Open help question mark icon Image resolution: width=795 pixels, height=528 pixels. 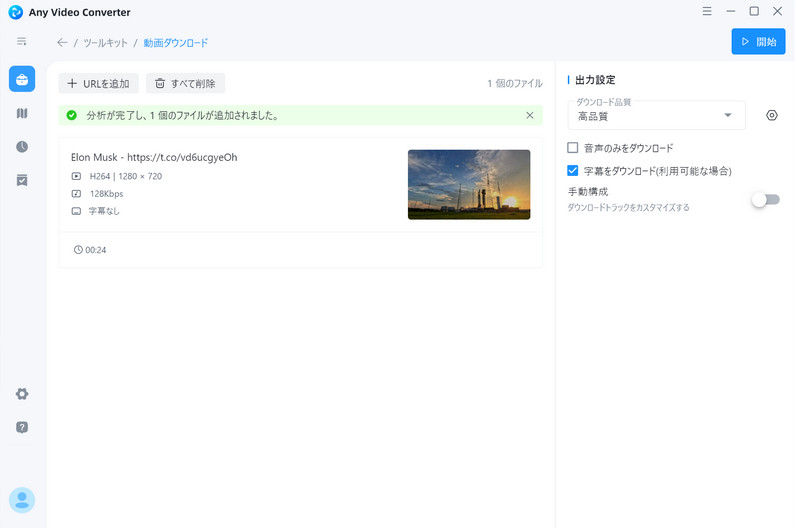click(22, 427)
